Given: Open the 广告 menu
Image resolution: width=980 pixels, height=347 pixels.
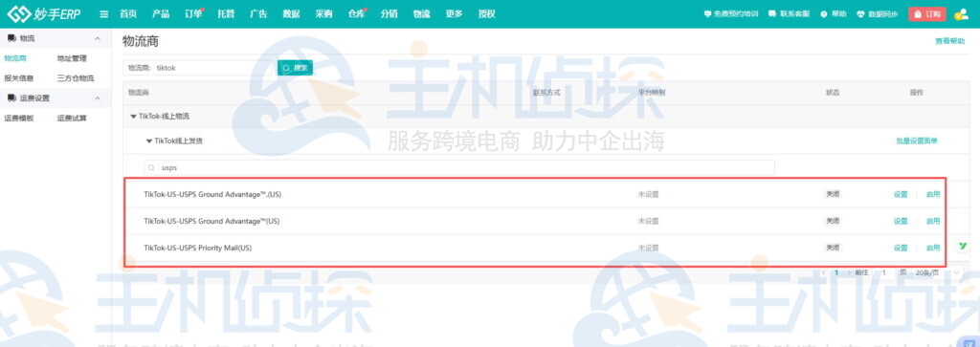Looking at the screenshot, I should (x=258, y=13).
